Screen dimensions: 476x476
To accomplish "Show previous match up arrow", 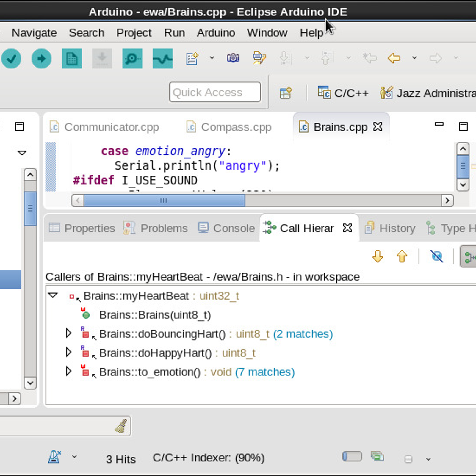I will tap(402, 256).
